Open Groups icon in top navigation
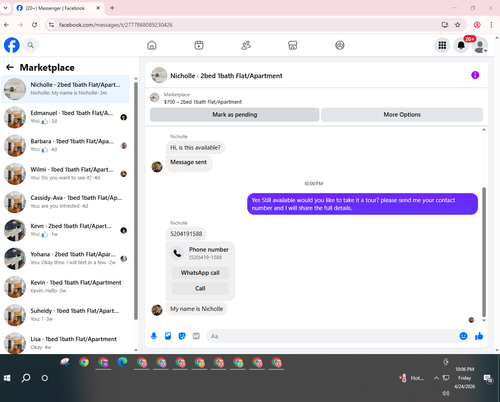500x402 pixels. click(x=340, y=45)
